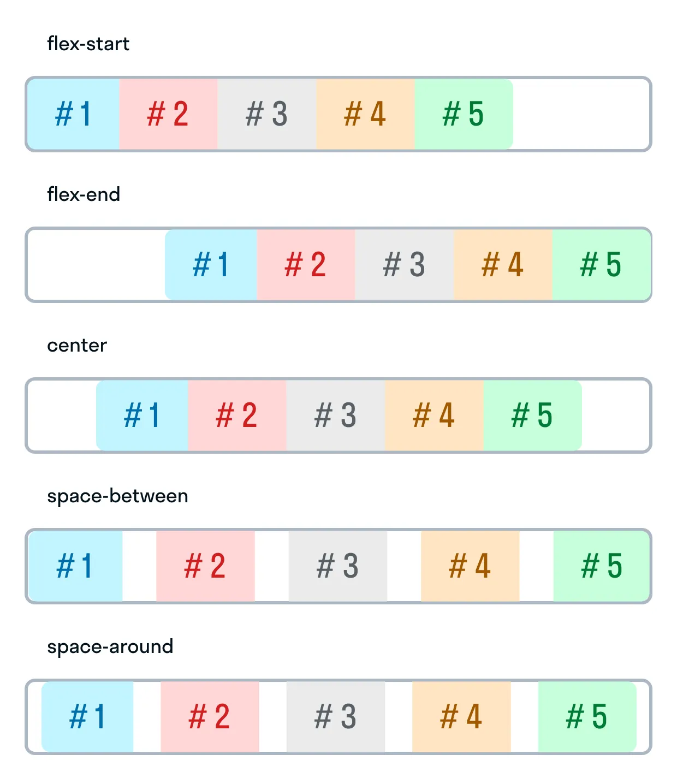Click the red #2 box in space-around row
Viewport: 677px width, 784px height.
210,717
